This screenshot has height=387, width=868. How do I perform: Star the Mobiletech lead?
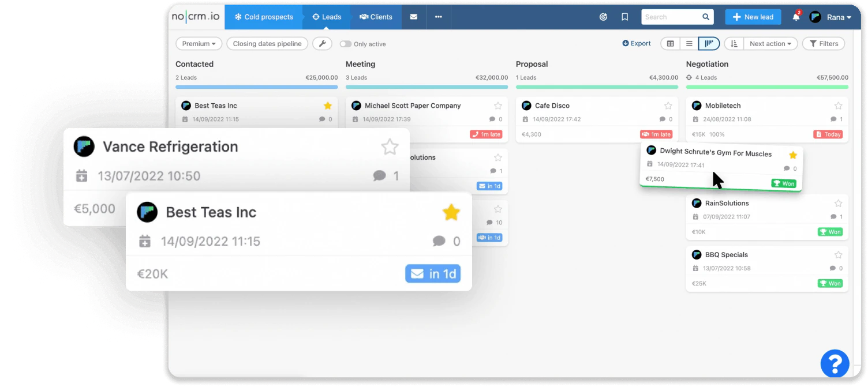point(839,106)
